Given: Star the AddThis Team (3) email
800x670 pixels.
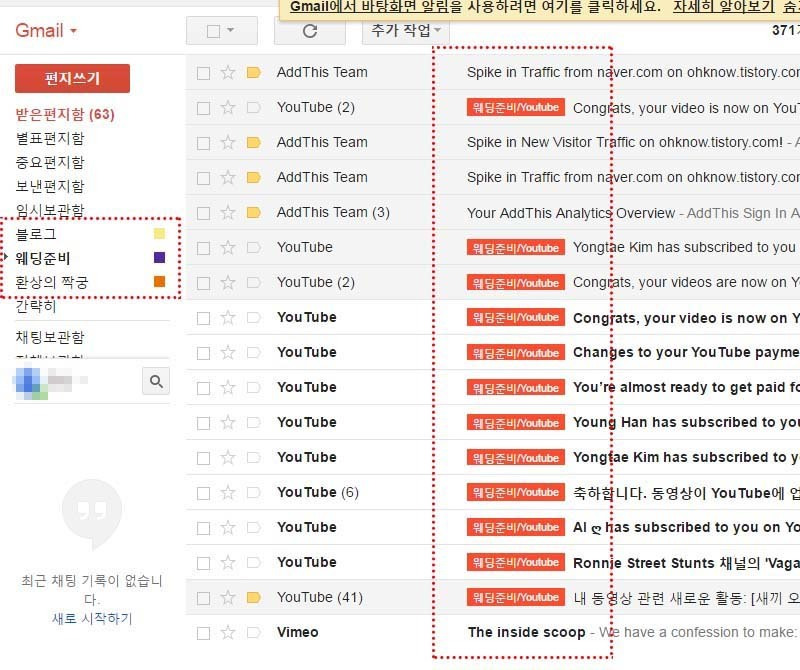Looking at the screenshot, I should click(228, 212).
